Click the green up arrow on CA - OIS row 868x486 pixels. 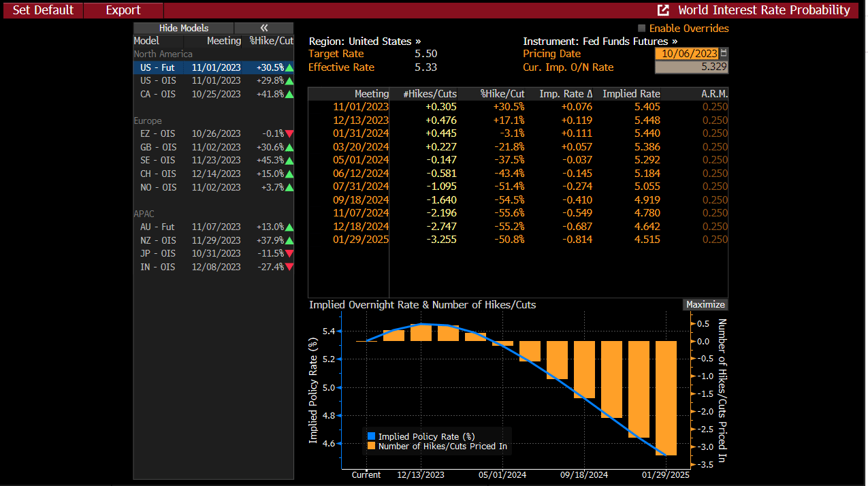click(289, 94)
